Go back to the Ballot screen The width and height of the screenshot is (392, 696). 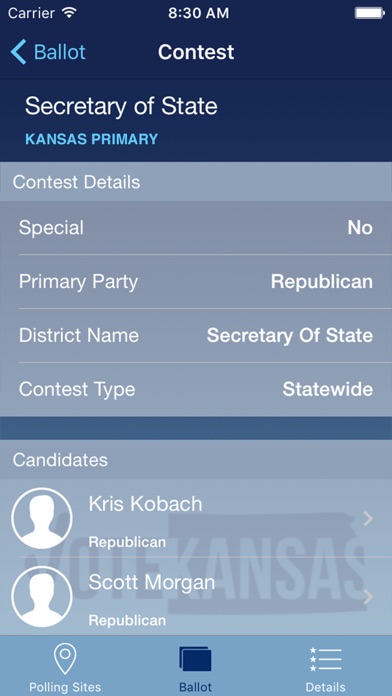[48, 52]
